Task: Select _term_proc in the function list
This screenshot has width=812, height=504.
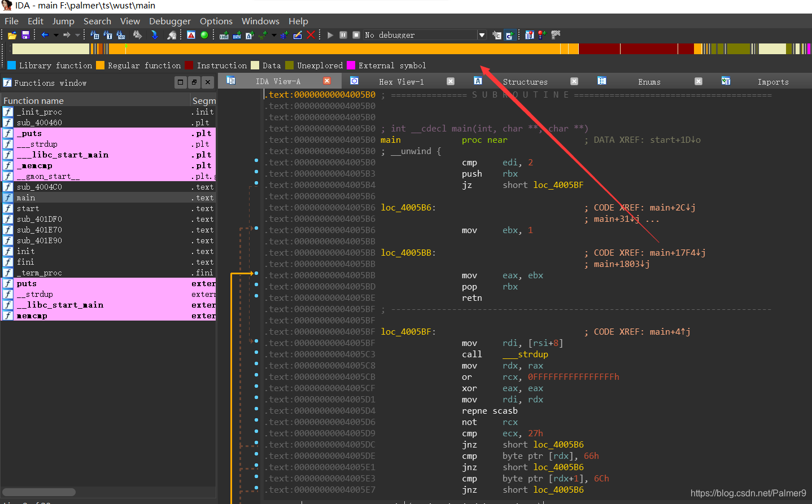Action: click(108, 273)
